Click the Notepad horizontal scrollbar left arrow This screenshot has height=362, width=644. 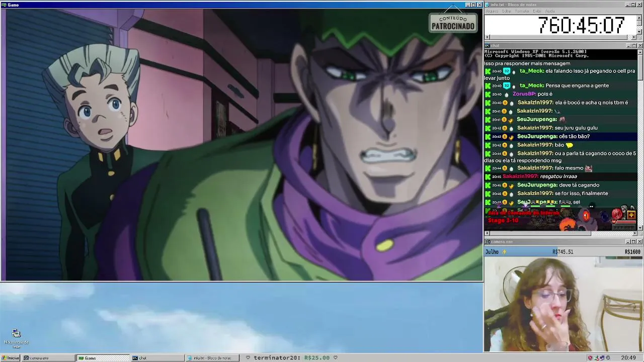pos(487,37)
